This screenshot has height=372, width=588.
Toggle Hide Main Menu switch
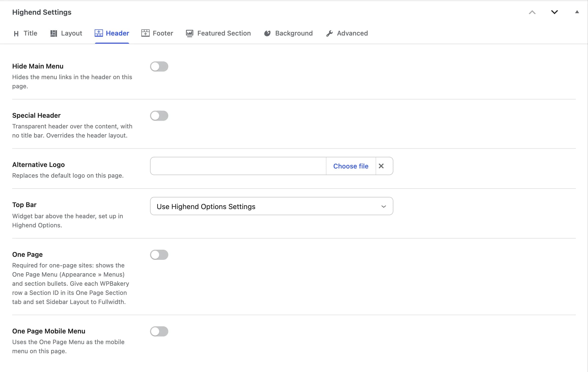[x=159, y=66]
